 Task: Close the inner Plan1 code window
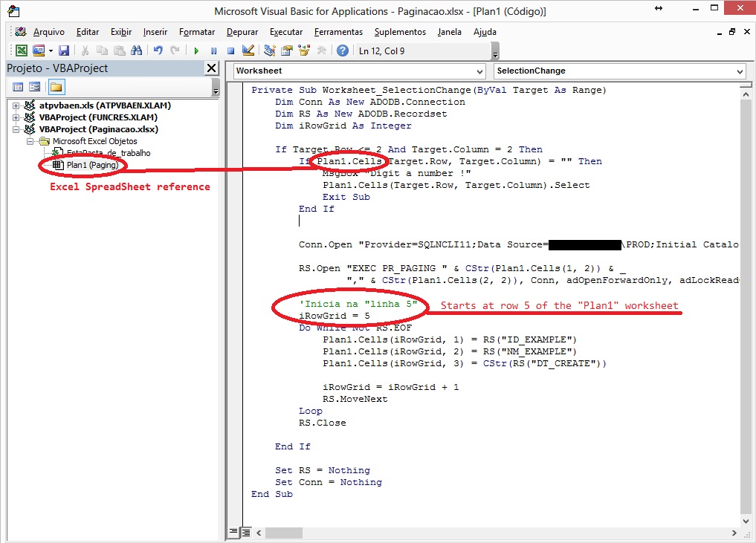click(x=747, y=32)
